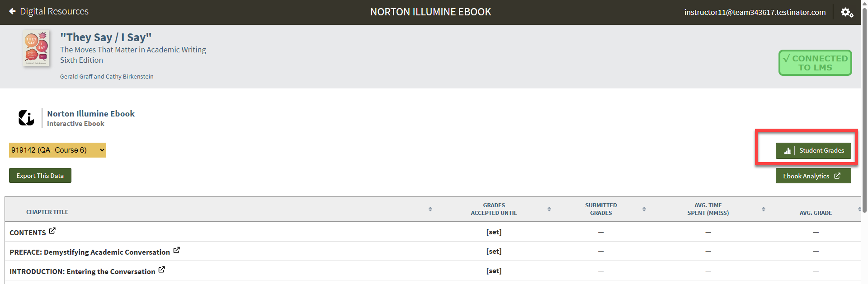Click the They Say / I Say book cover

(x=36, y=48)
